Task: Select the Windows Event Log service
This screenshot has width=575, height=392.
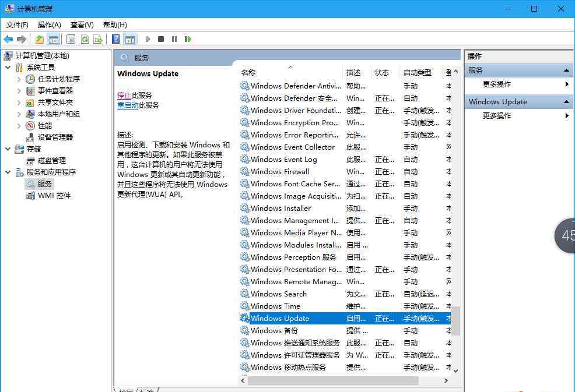Action: tap(346, 160)
